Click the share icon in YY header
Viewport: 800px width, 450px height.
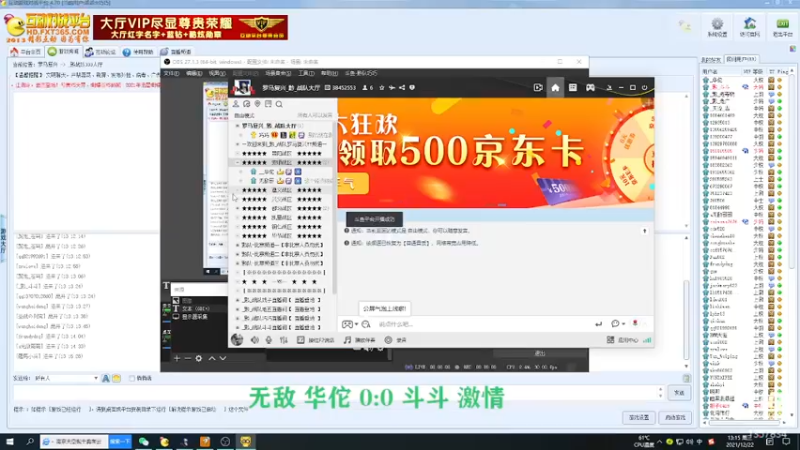point(402,88)
